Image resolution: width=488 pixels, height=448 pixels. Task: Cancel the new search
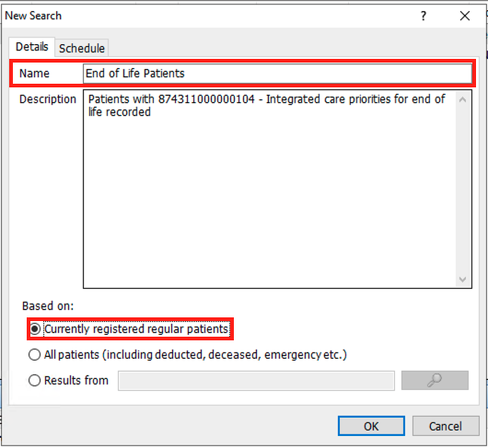[446, 426]
